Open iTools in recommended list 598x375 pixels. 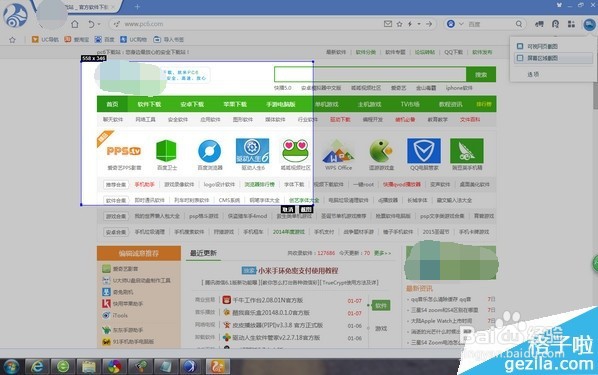(120, 315)
